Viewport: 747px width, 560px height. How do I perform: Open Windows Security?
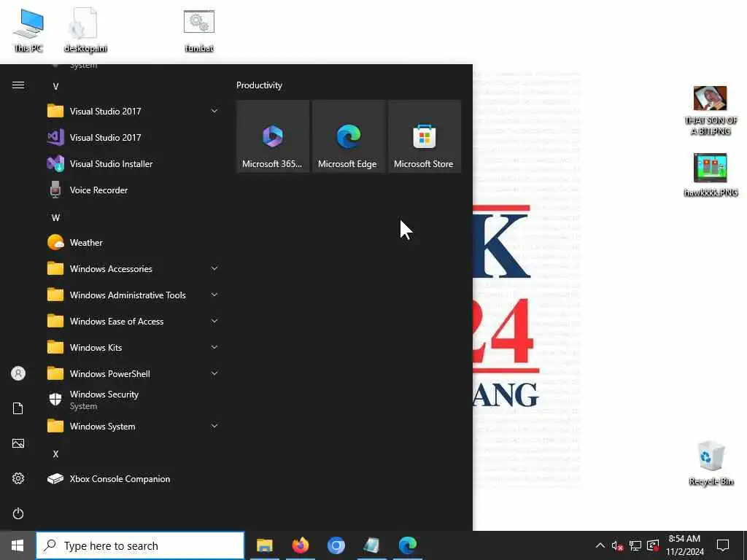(133, 400)
